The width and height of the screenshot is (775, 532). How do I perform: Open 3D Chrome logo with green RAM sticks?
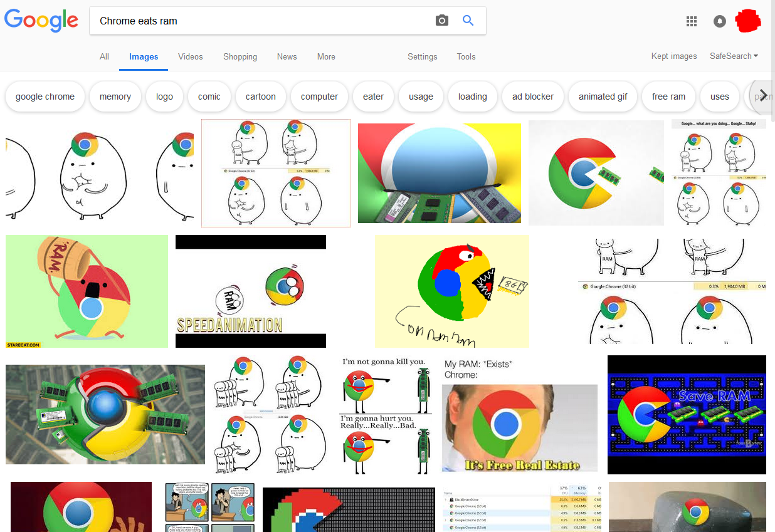point(105,414)
